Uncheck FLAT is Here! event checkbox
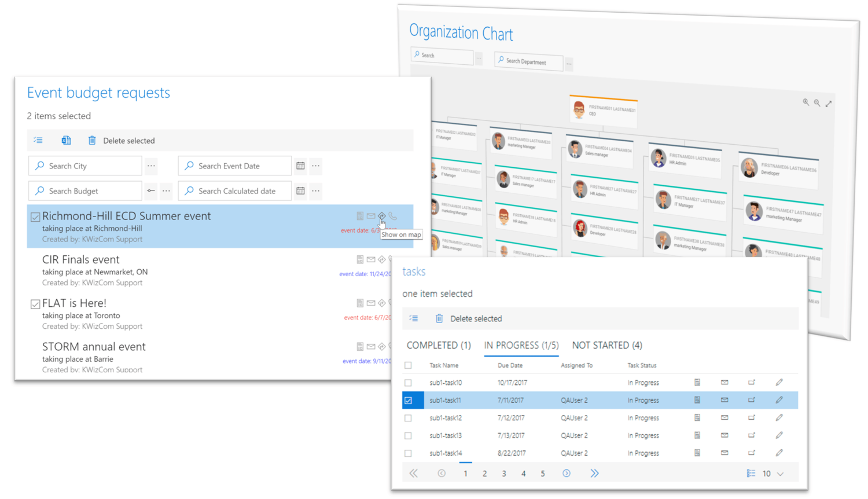The height and width of the screenshot is (499, 868). pos(35,304)
